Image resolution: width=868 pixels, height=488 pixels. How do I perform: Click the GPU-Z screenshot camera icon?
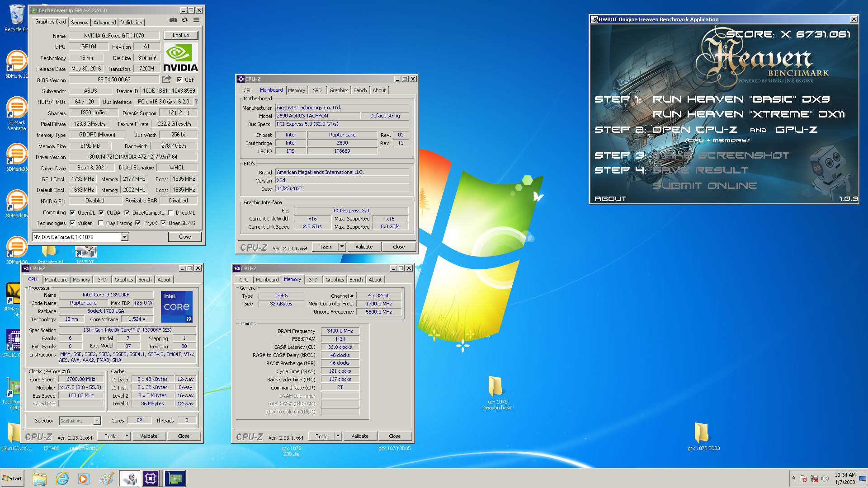click(173, 20)
